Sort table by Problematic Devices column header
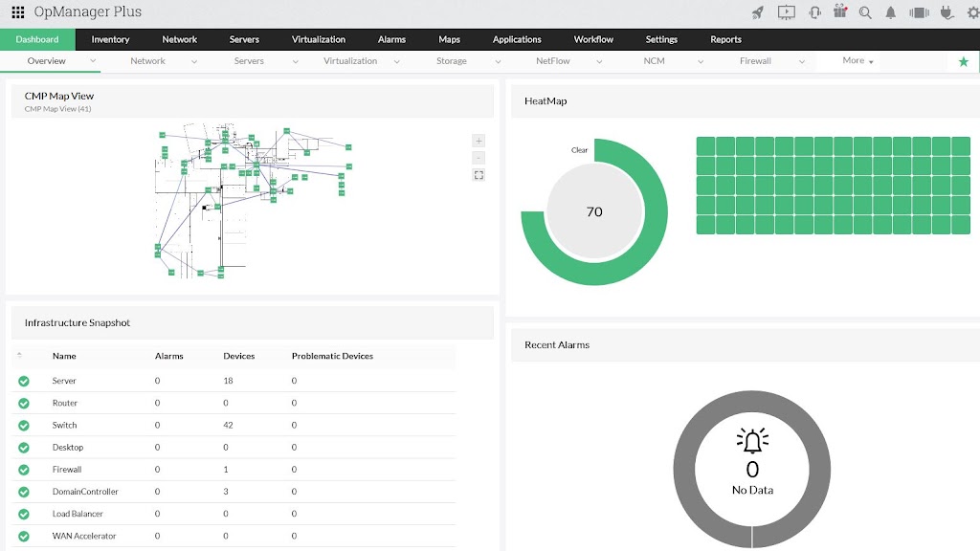 [x=332, y=356]
